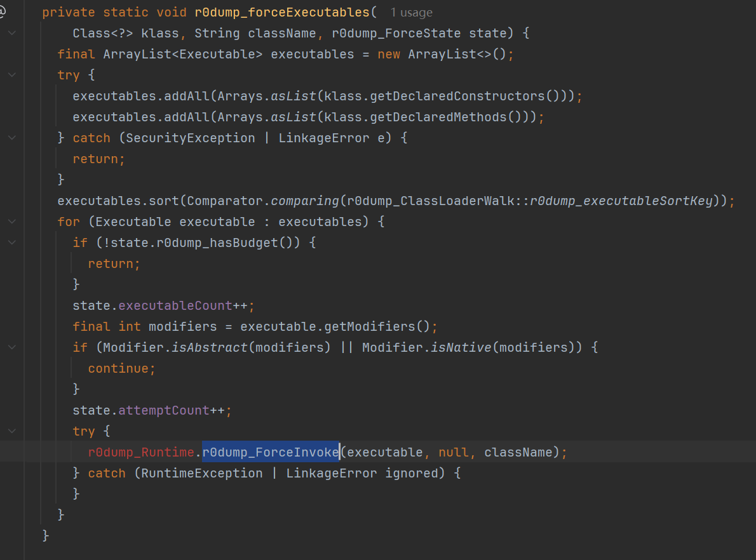This screenshot has width=756, height=560.
Task: Click getDeclaredConstructors call
Action: click(457, 97)
